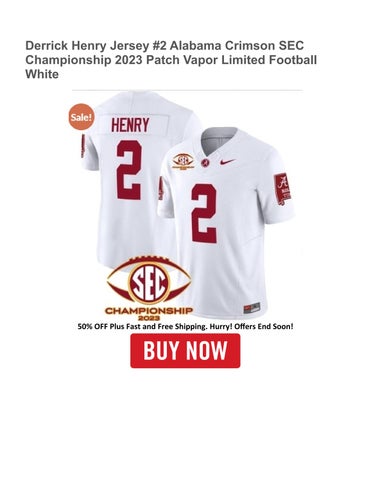
Task: Click the word White in the title
Action: (x=42, y=74)
